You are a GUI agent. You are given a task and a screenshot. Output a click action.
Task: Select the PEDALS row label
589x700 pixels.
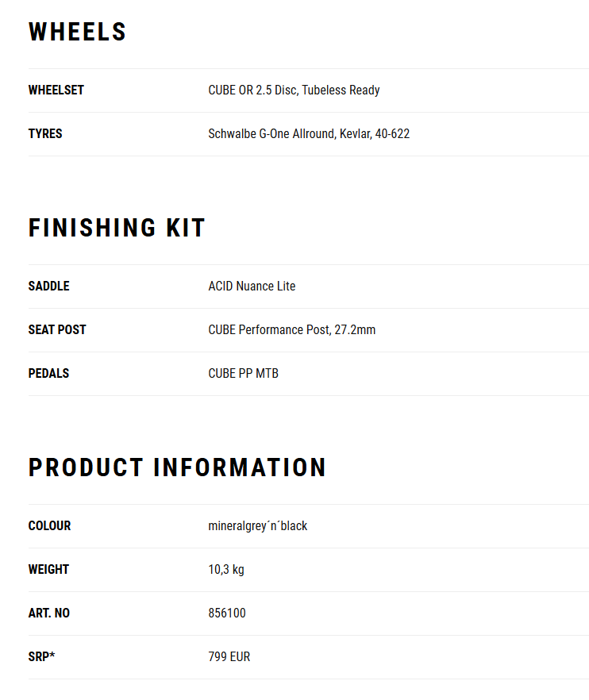pos(48,374)
